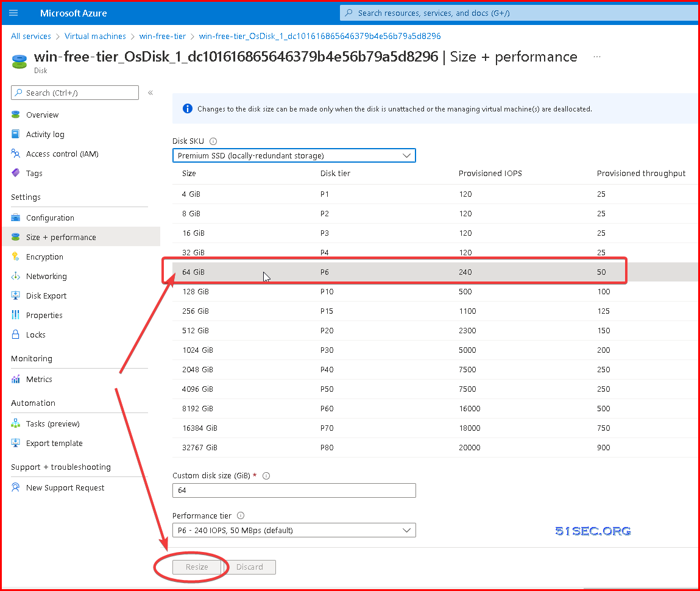Select the 8192 GiB size row
The image size is (700, 591).
coord(435,408)
